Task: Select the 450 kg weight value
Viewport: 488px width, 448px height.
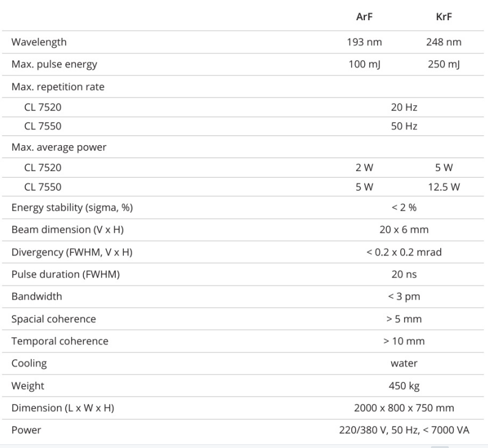Action: pos(404,385)
